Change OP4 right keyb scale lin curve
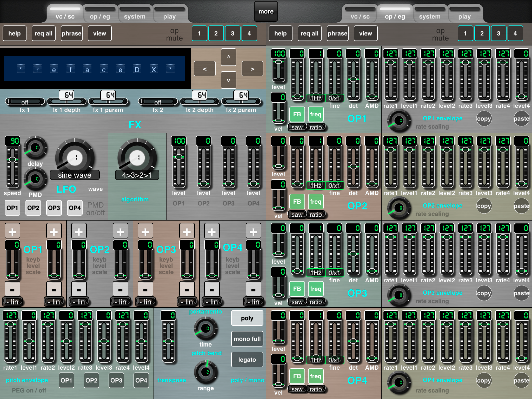The width and height of the screenshot is (532, 399). (254, 302)
